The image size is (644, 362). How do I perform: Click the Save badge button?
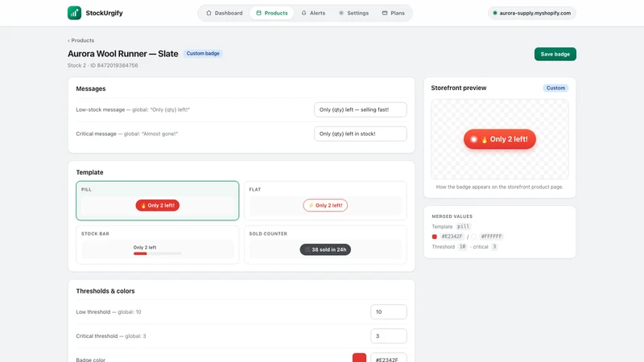[x=555, y=54]
